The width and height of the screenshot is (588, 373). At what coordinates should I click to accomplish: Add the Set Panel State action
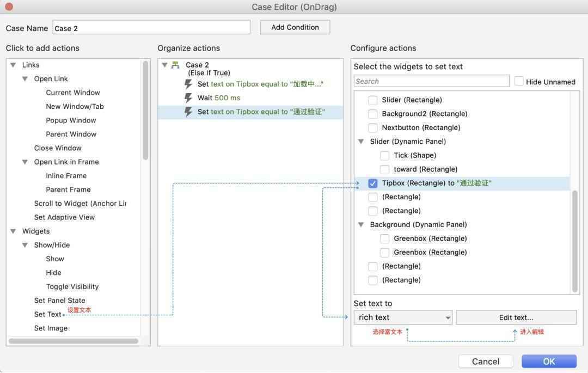[x=59, y=301]
